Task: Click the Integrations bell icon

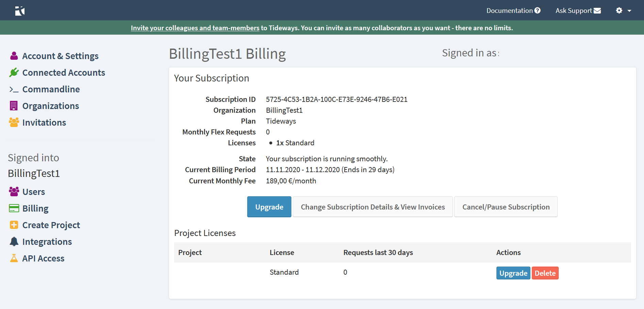Action: 14,241
